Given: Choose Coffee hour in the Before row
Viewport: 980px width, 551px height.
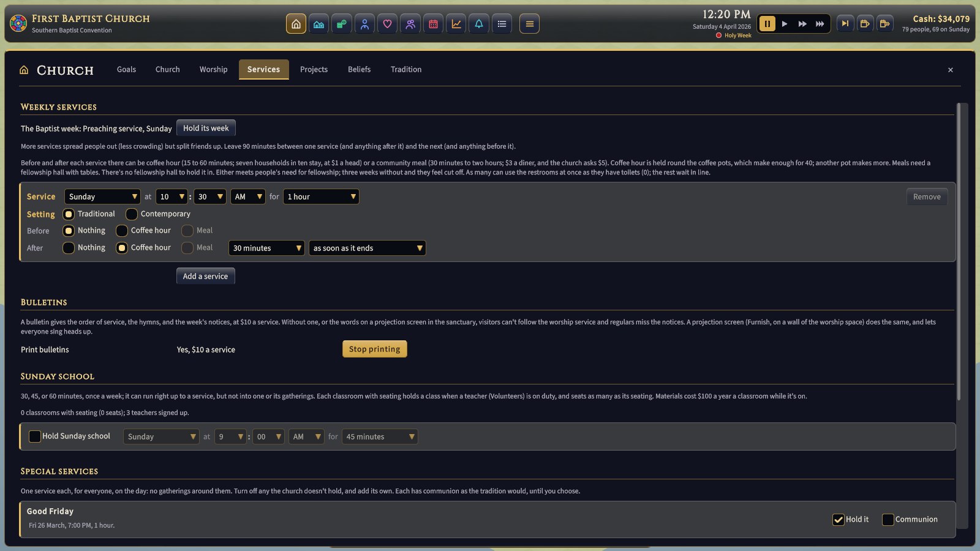Looking at the screenshot, I should (122, 231).
